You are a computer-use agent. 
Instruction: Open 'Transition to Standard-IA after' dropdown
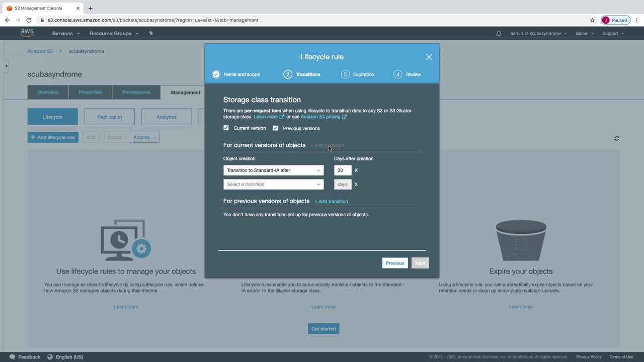(273, 170)
